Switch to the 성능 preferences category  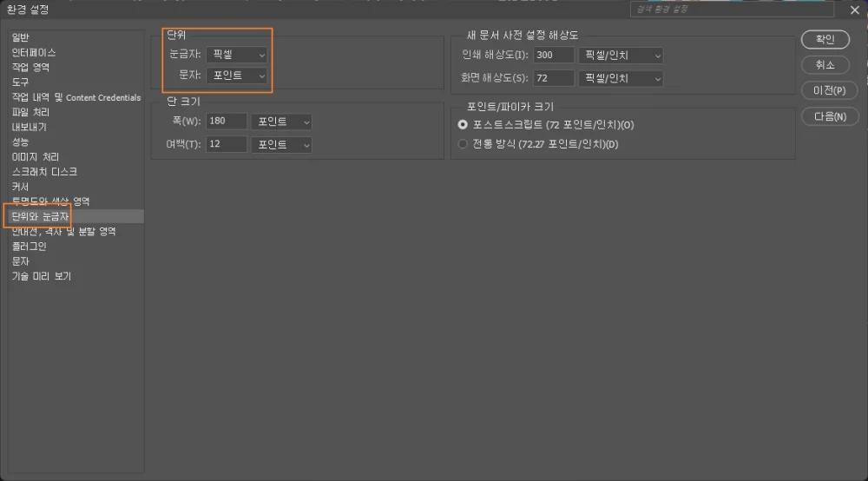point(20,142)
